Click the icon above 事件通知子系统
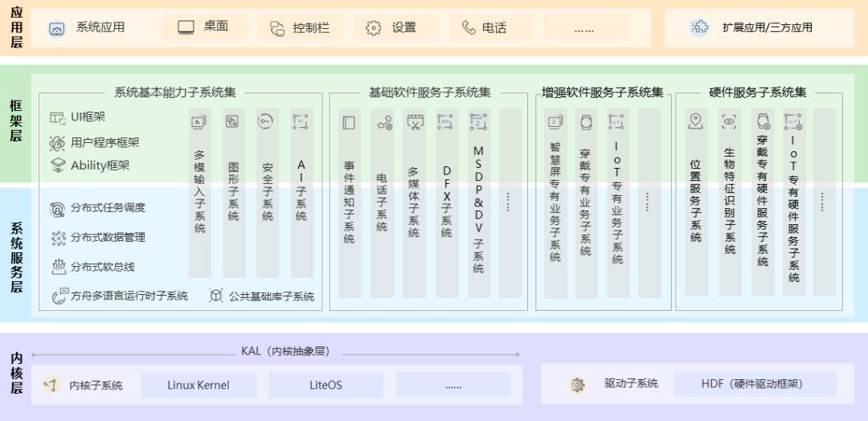 (x=349, y=122)
